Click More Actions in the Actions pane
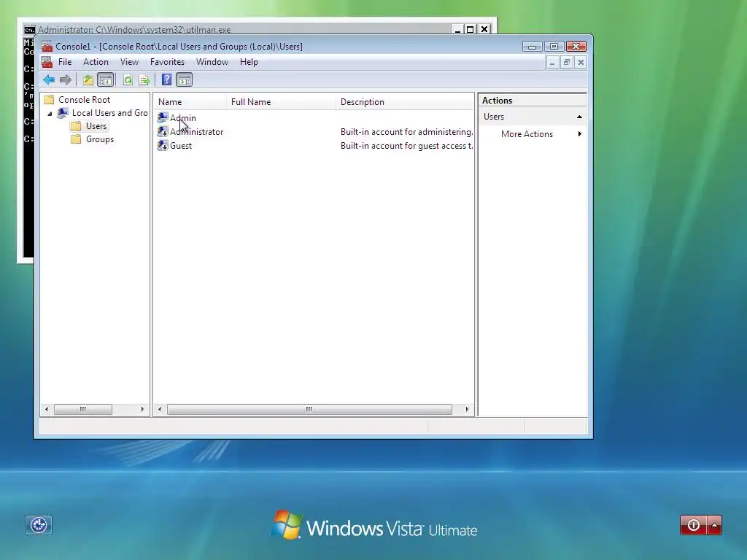This screenshot has width=747, height=560. pyautogui.click(x=527, y=134)
